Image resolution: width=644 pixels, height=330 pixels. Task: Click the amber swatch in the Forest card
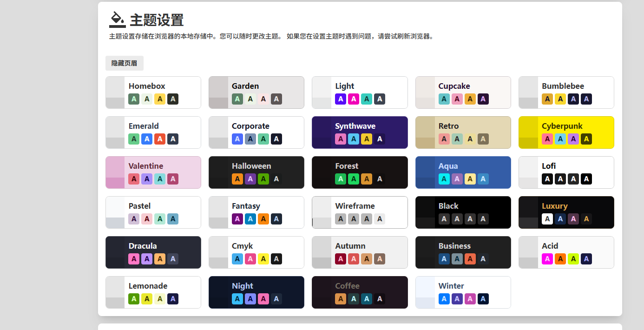(367, 179)
